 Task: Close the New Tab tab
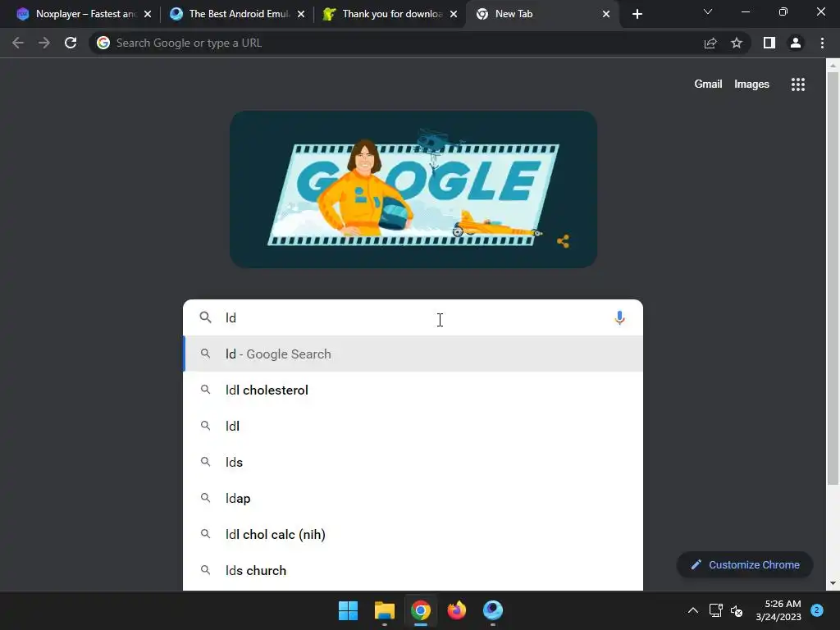(x=606, y=14)
